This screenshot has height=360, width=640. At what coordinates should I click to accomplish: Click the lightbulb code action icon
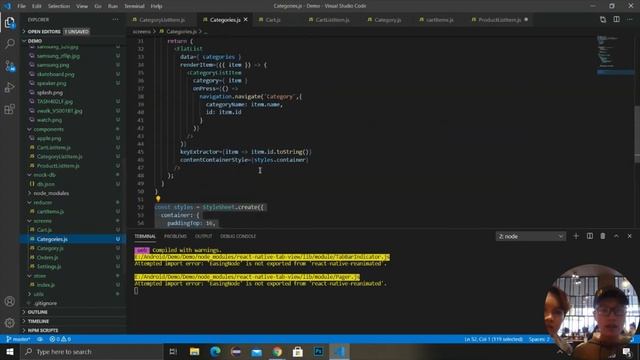[158, 199]
